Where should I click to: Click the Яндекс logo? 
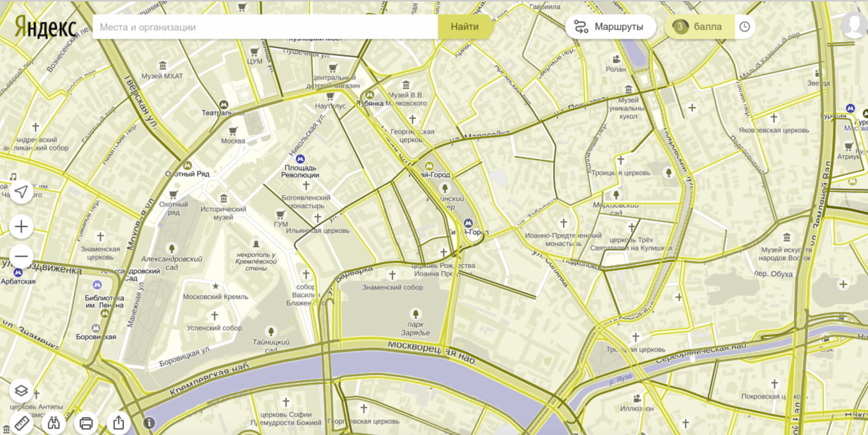pyautogui.click(x=45, y=26)
